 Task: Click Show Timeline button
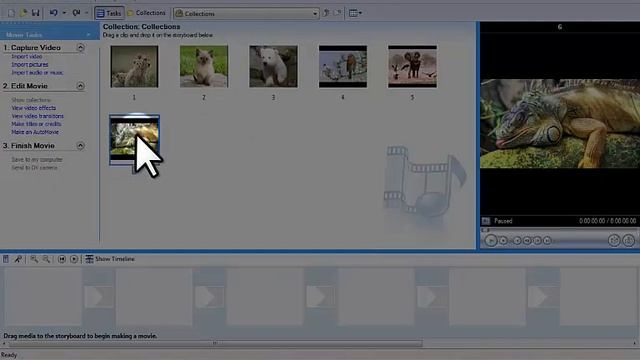[110, 259]
